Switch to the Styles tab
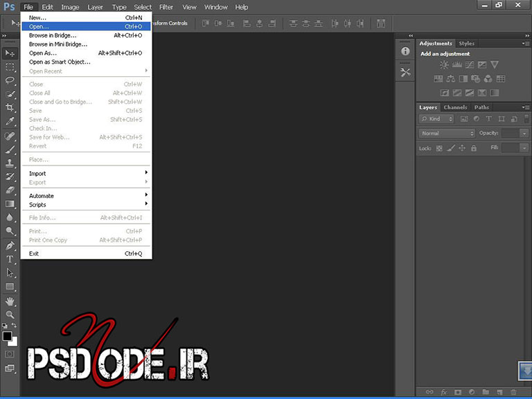This screenshot has height=399, width=532. click(466, 44)
